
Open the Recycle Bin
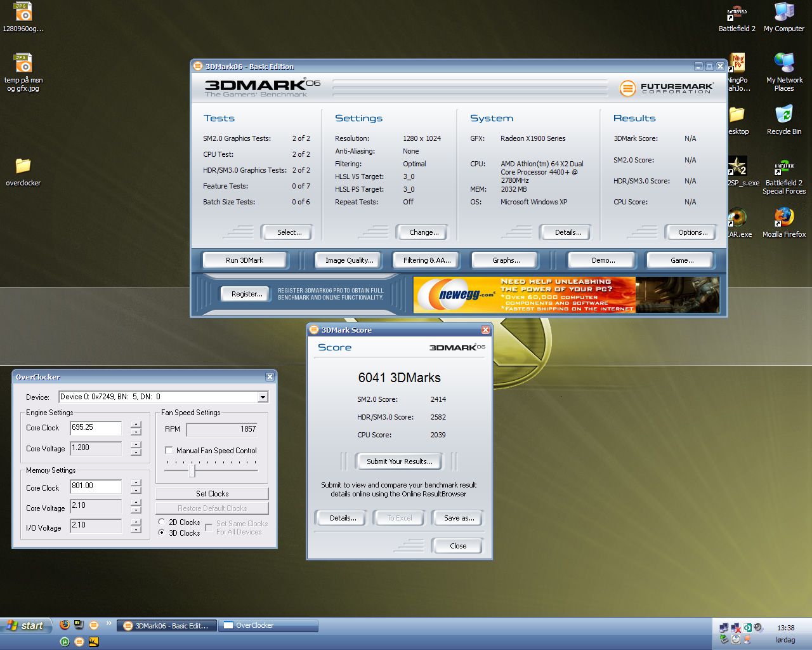(784, 120)
